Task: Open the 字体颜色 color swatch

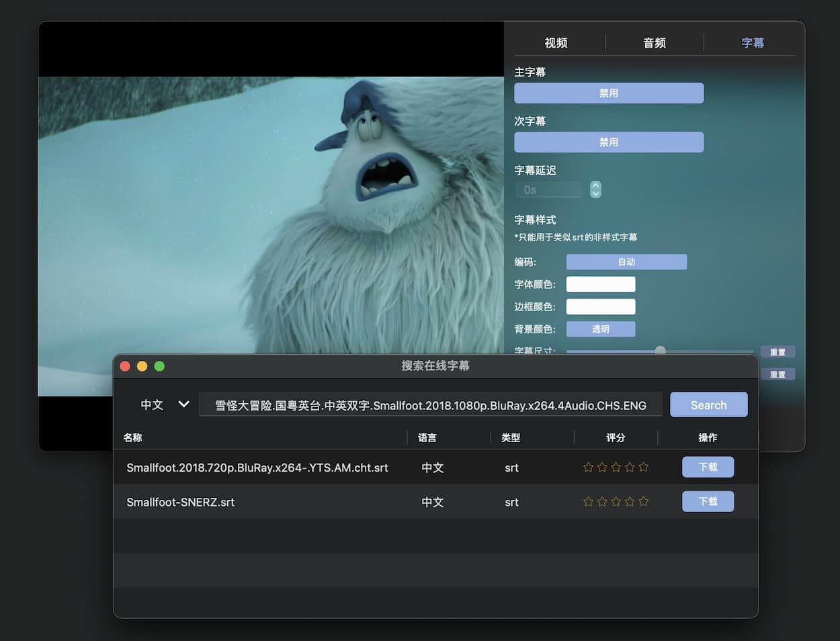Action: coord(601,284)
